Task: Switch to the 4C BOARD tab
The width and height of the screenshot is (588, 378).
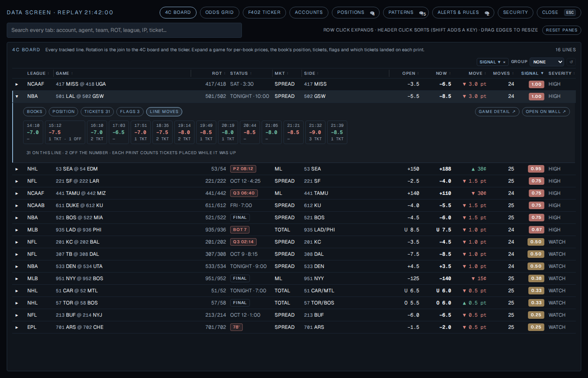Action: pos(178,13)
